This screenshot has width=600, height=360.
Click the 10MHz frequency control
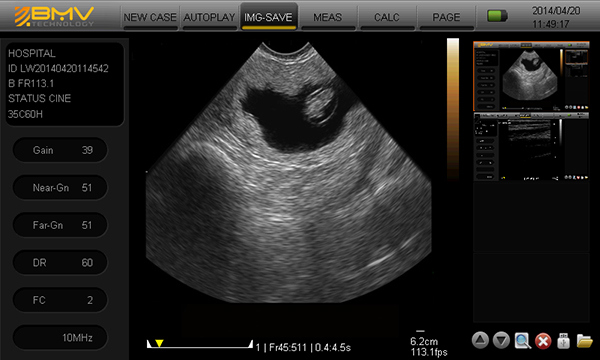60,337
